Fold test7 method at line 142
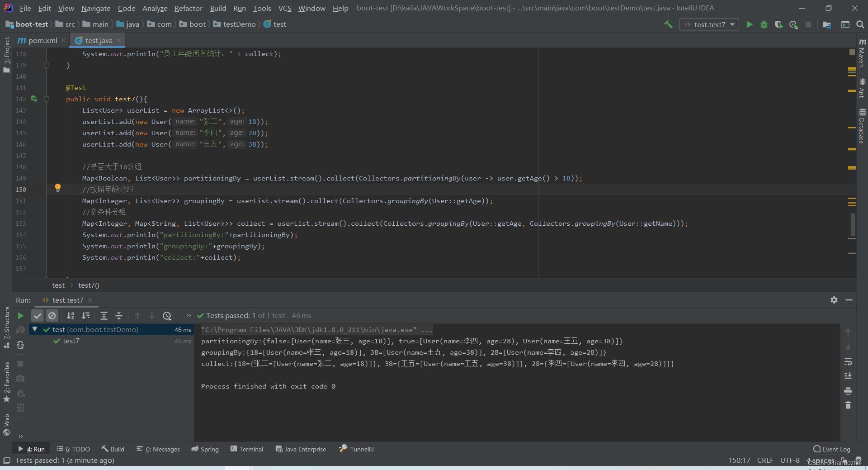Viewport: 868px width, 470px height. point(47,99)
